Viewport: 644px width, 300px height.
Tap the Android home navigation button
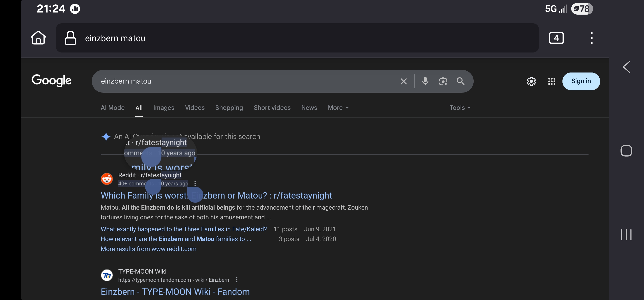click(x=626, y=151)
